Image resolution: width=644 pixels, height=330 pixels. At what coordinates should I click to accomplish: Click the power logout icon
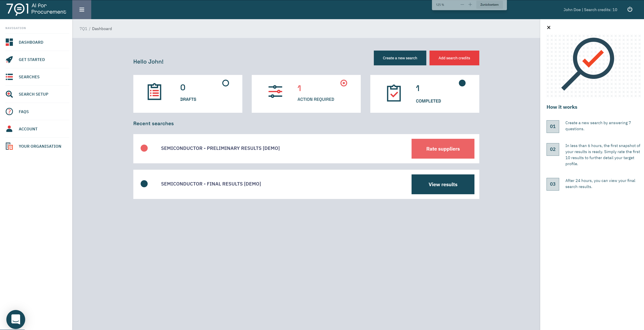[630, 10]
